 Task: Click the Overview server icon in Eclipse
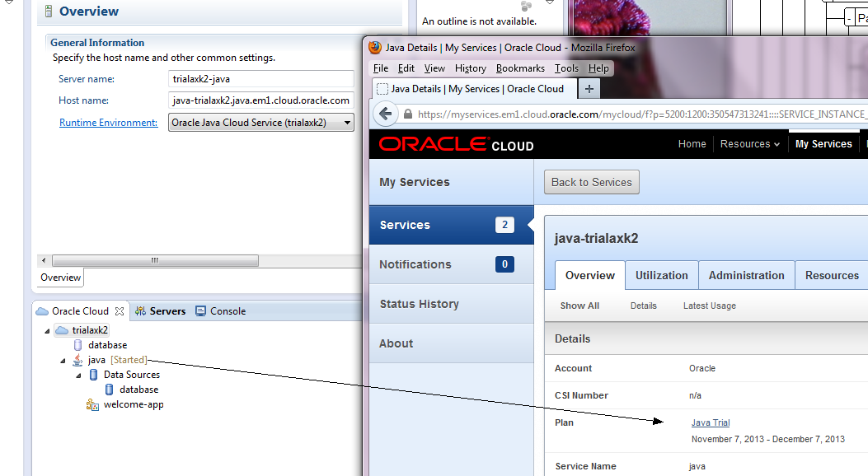coord(48,11)
